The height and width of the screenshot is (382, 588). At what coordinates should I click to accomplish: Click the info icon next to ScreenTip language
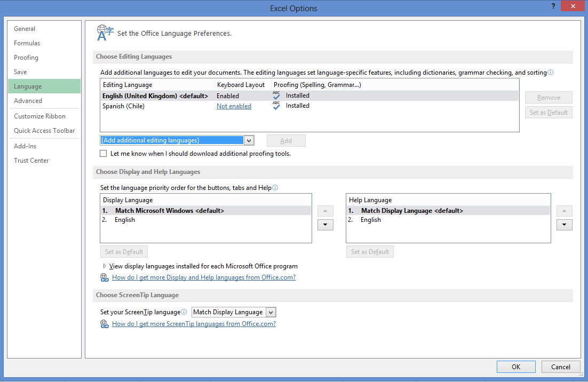coord(184,312)
